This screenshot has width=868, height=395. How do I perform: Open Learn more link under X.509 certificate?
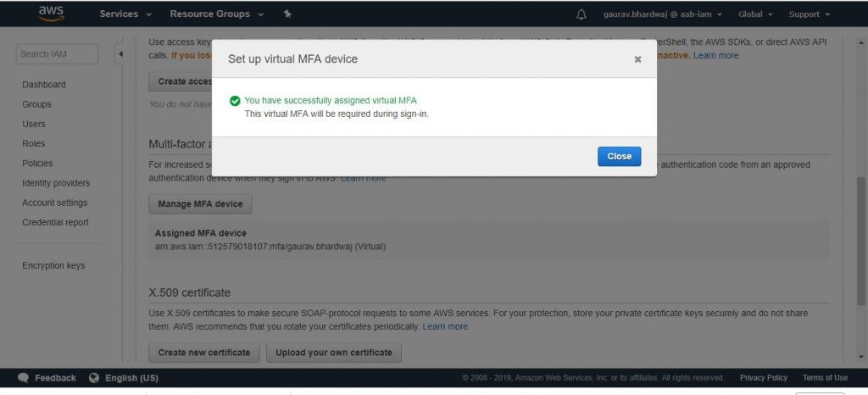click(x=445, y=327)
